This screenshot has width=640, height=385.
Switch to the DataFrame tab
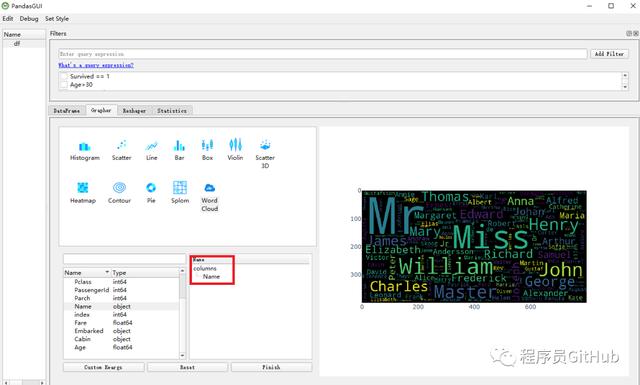(67, 111)
